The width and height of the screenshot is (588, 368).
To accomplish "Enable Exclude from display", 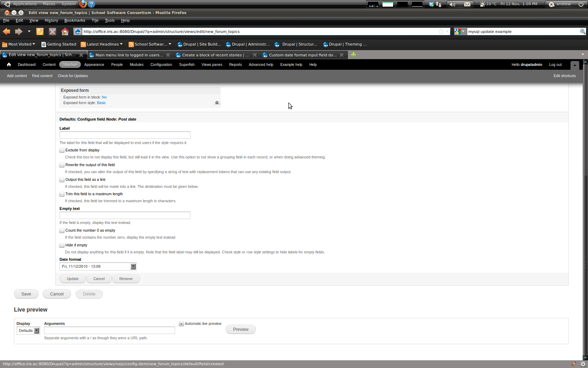I will click(62, 150).
